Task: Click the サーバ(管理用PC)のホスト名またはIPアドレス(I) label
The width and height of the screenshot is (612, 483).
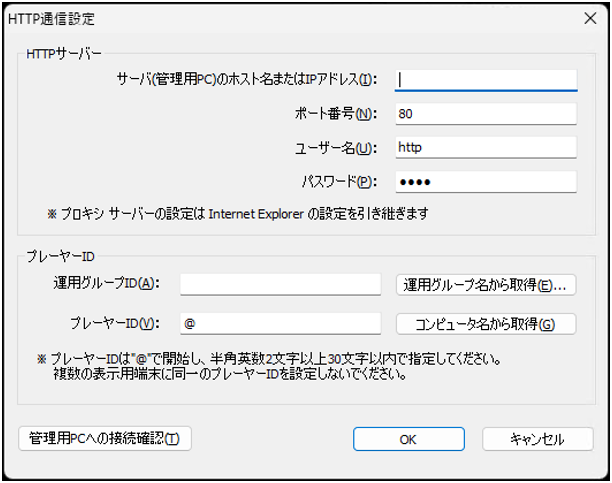Action: point(247,80)
